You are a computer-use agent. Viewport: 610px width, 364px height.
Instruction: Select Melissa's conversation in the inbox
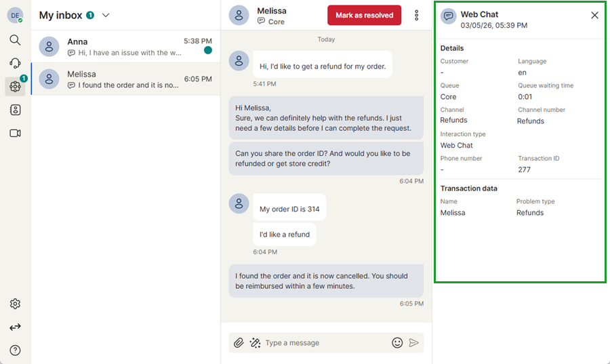(x=125, y=79)
